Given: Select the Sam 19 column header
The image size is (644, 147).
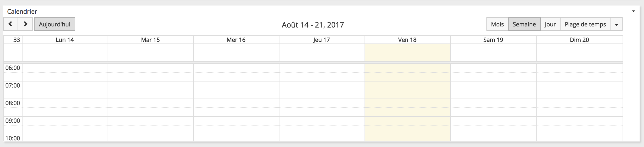Looking at the screenshot, I should 493,40.
